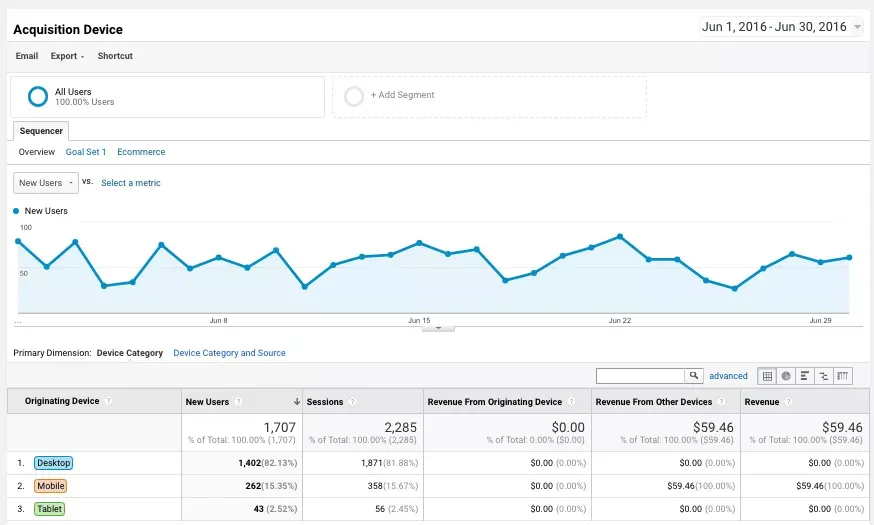Click Mobile New Users value 262
The image size is (874, 525).
click(253, 485)
